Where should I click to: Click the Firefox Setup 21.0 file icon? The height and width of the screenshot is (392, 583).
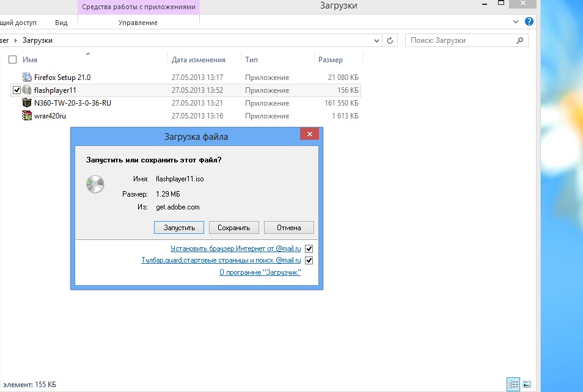[27, 78]
